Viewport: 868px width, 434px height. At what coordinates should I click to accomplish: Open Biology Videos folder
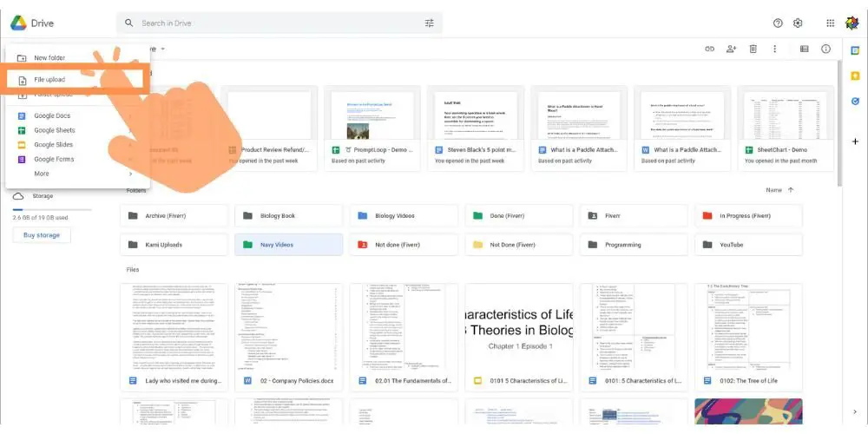[404, 216]
